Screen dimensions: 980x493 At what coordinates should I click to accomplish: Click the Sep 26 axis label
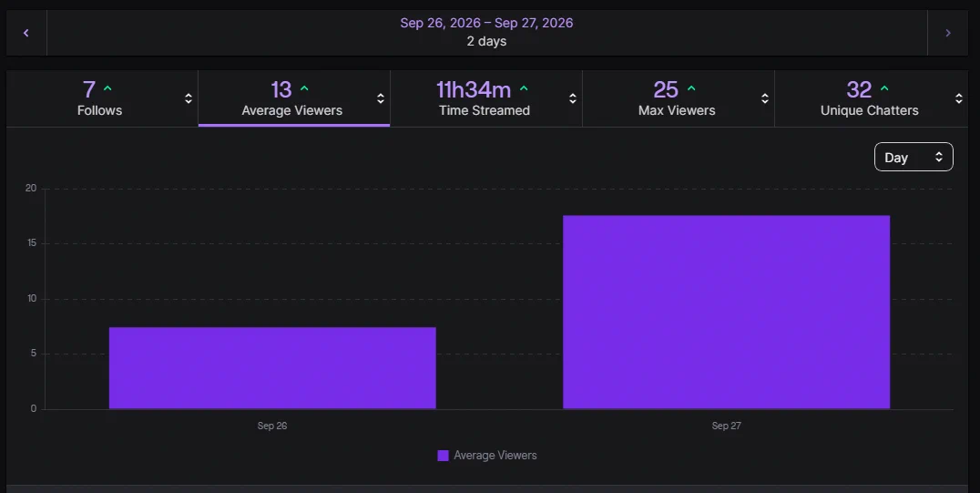click(x=272, y=426)
